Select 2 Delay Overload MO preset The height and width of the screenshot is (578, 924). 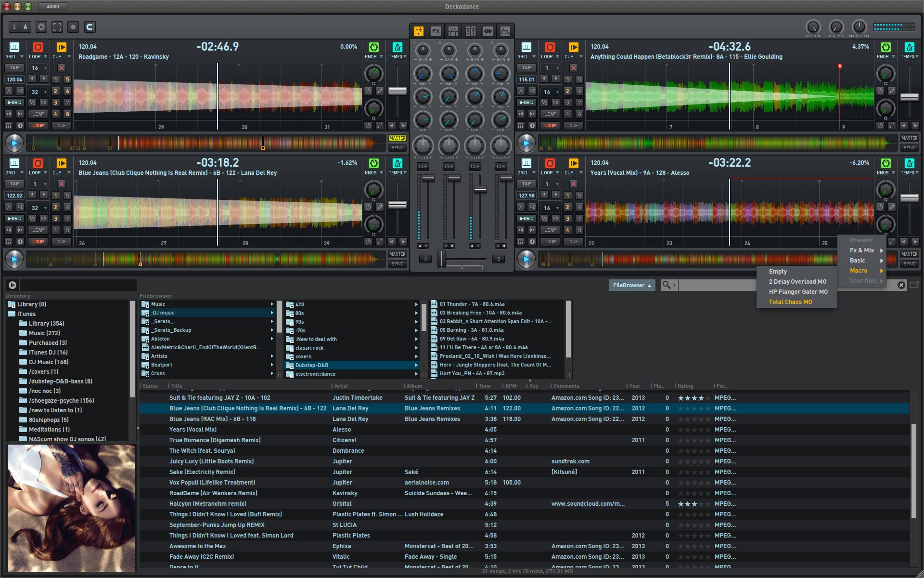[x=797, y=282]
